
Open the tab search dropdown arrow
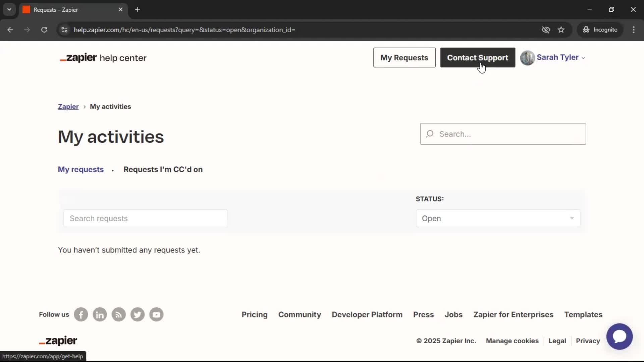9,10
